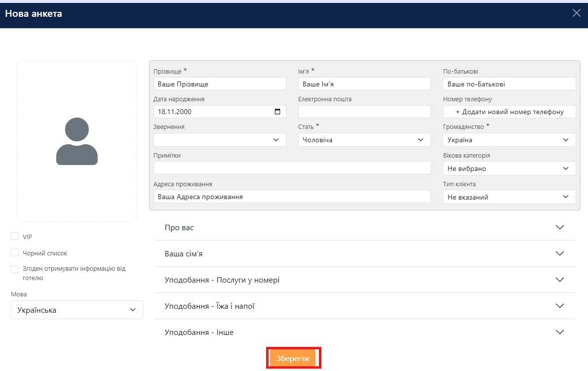The height and width of the screenshot is (371, 588).
Task: Focus the Ім'я input field
Action: click(364, 83)
